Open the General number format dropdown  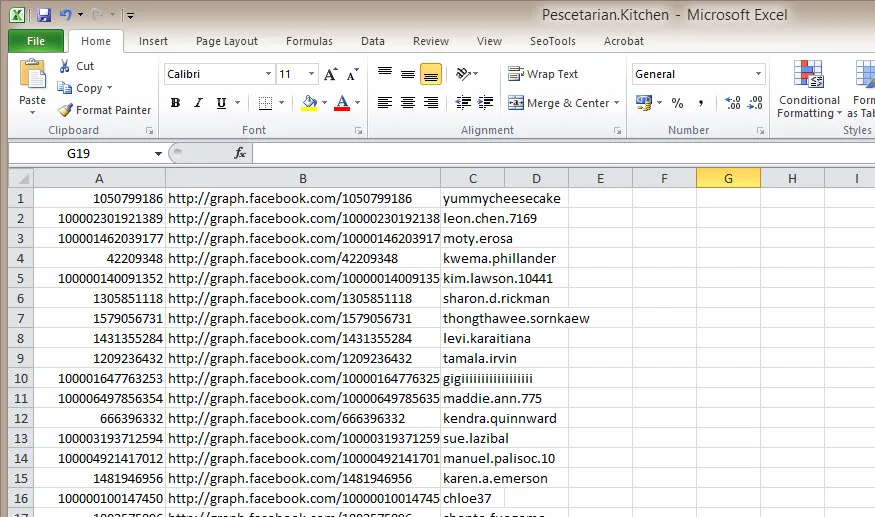[x=758, y=74]
